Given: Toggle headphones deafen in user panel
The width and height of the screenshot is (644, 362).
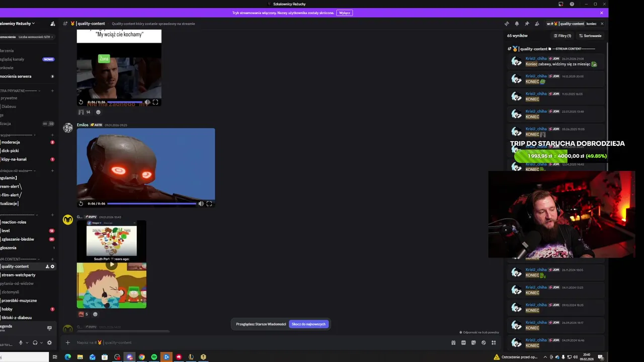Looking at the screenshot, I should (x=35, y=342).
